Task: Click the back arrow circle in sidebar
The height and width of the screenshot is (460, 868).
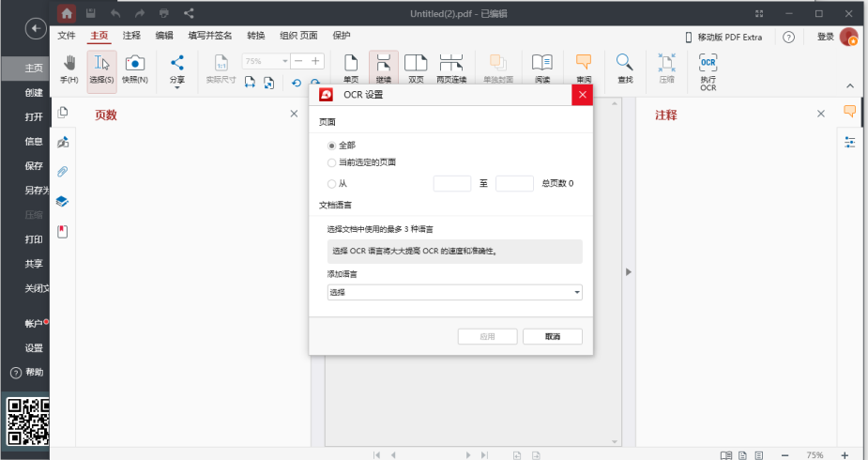Action: tap(36, 28)
